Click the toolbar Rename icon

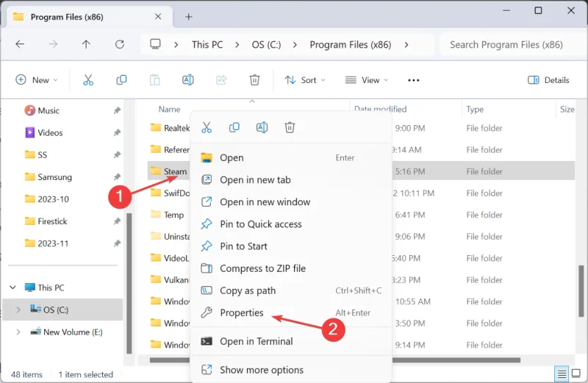[x=188, y=80]
